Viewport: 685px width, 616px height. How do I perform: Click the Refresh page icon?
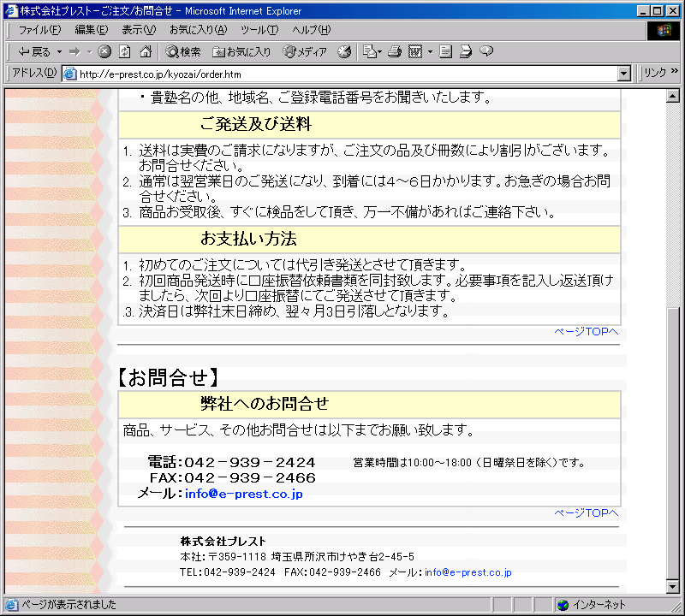coord(125,51)
